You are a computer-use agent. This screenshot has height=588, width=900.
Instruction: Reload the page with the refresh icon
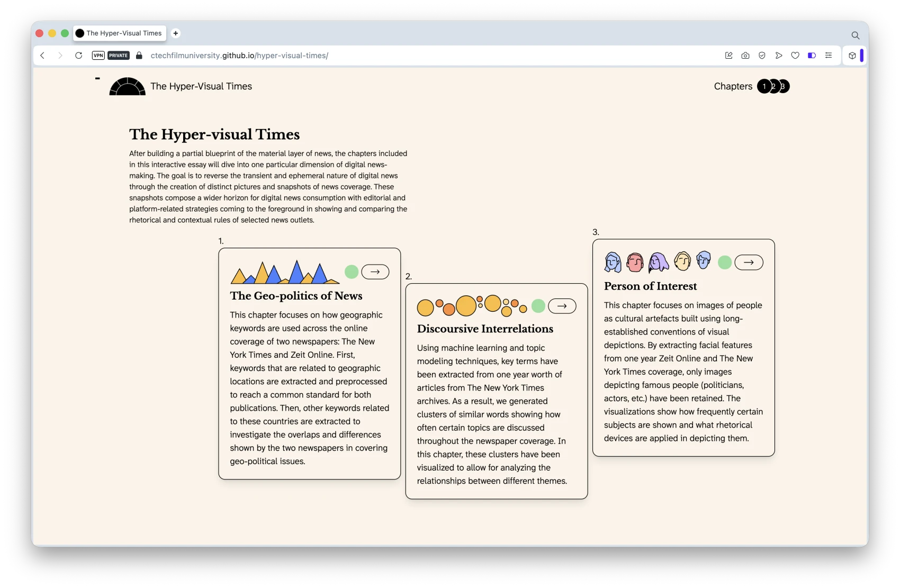[x=78, y=56]
